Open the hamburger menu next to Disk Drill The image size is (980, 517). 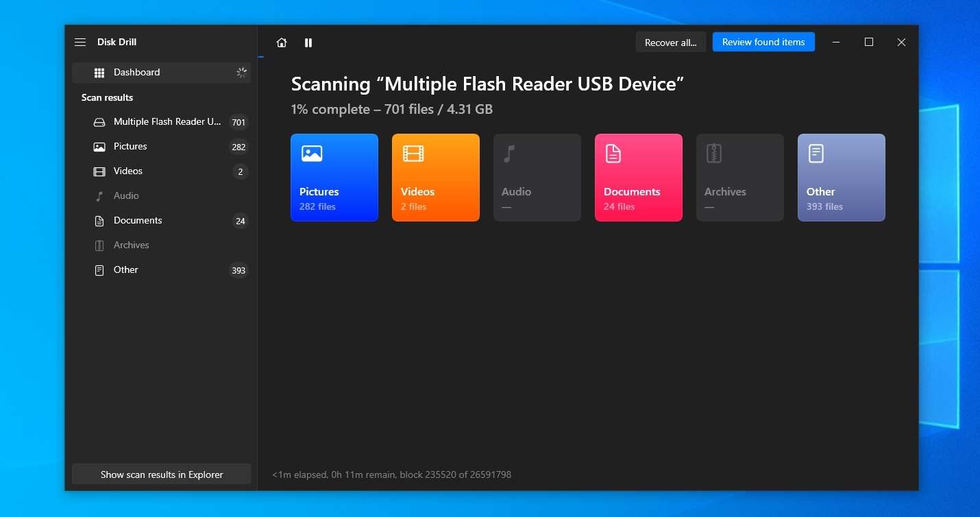click(80, 43)
